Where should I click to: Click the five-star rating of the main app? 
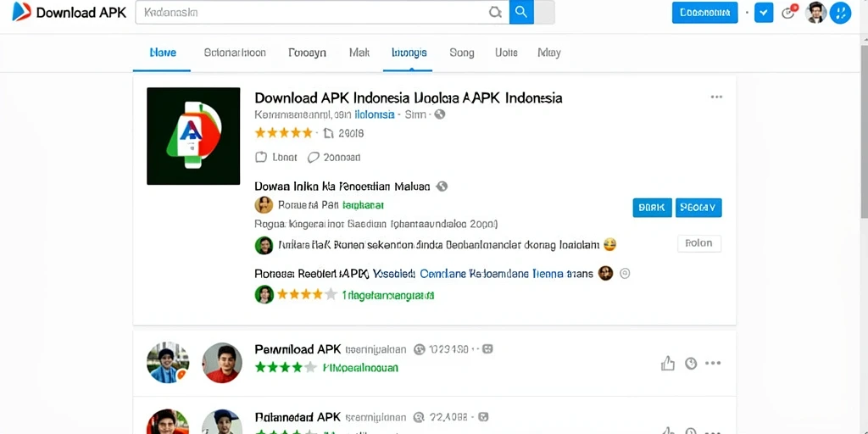click(x=283, y=133)
